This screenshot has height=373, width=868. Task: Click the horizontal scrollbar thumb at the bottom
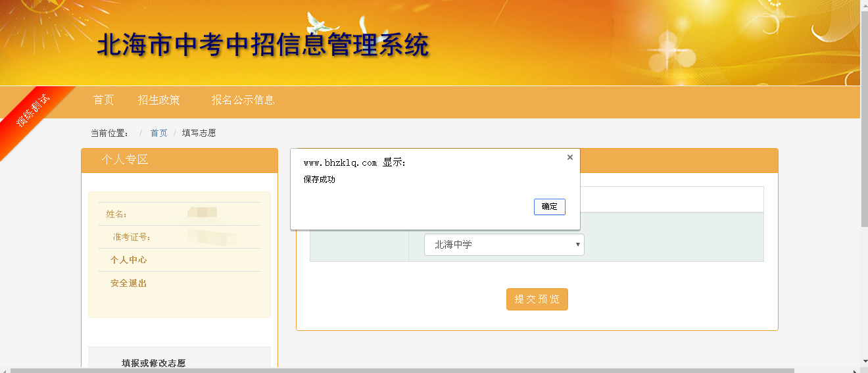coord(401,370)
